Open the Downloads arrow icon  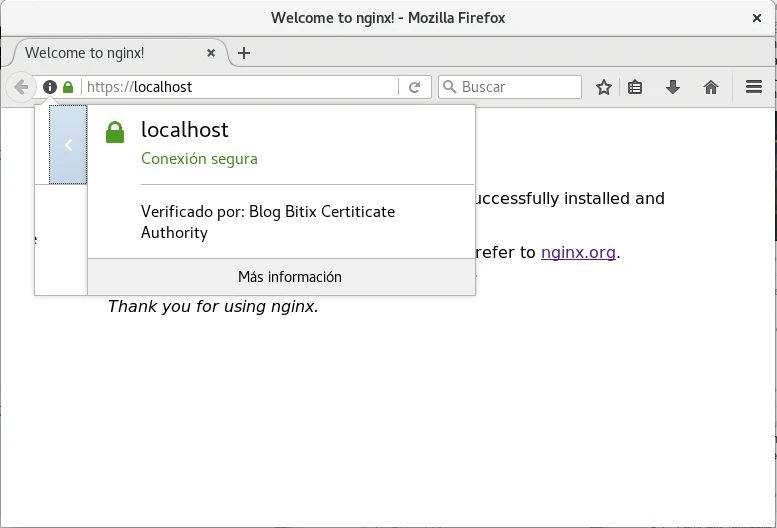pyautogui.click(x=673, y=87)
